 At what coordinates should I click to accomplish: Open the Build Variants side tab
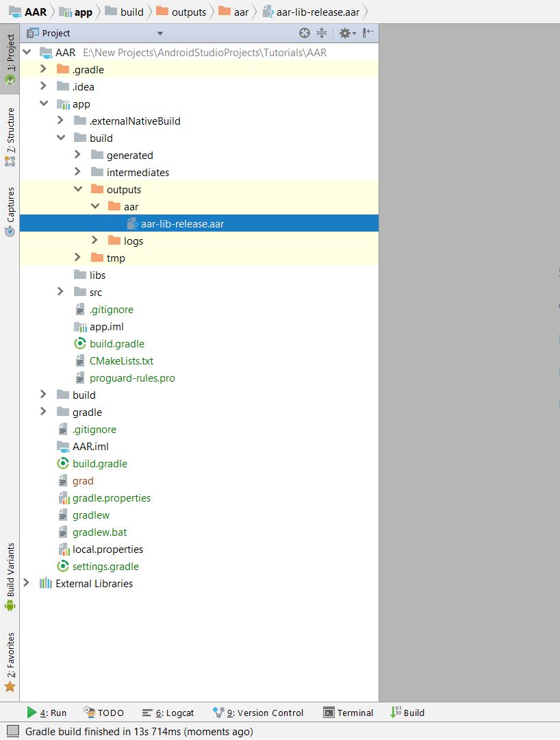click(x=10, y=577)
